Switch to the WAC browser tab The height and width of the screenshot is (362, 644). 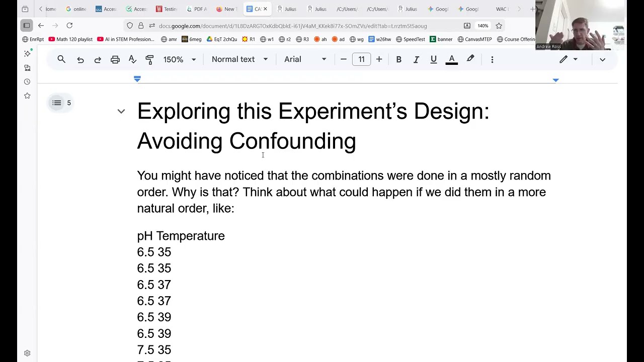coord(501,9)
